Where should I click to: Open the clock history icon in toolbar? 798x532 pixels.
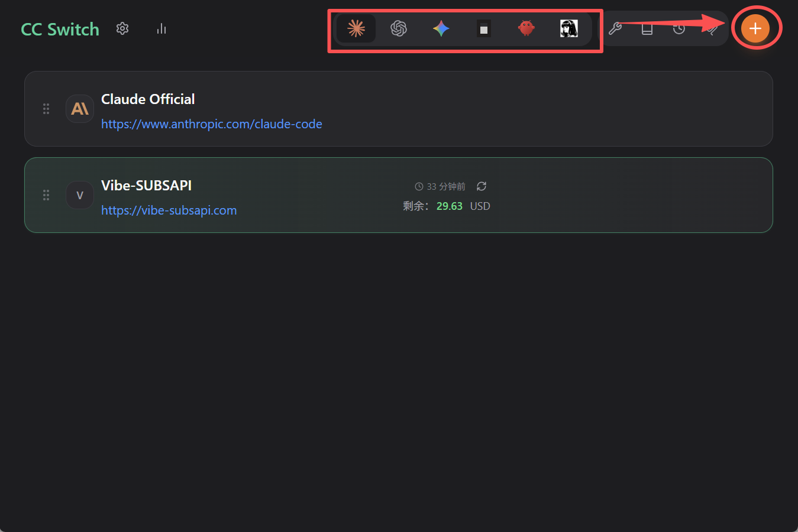point(679,28)
